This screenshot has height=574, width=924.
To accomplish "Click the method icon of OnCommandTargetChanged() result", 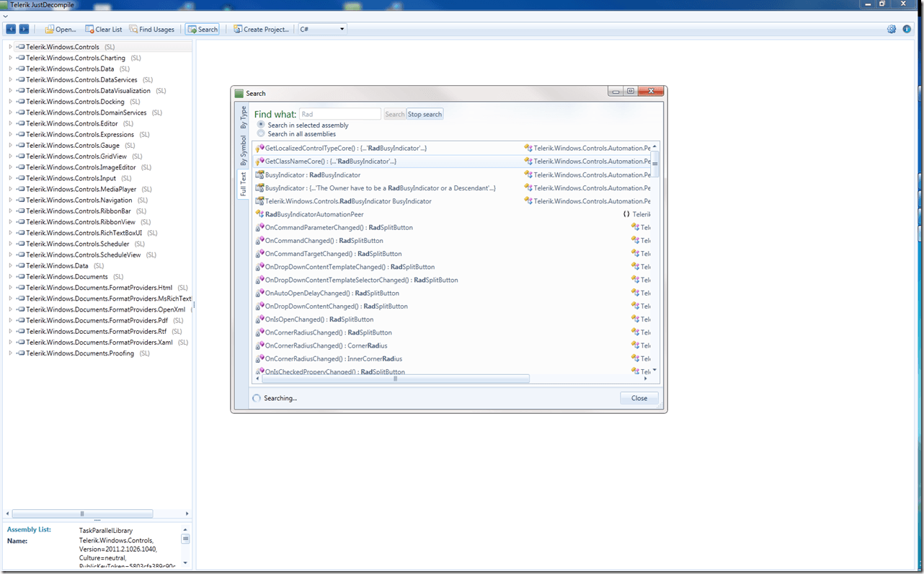I will (x=260, y=254).
